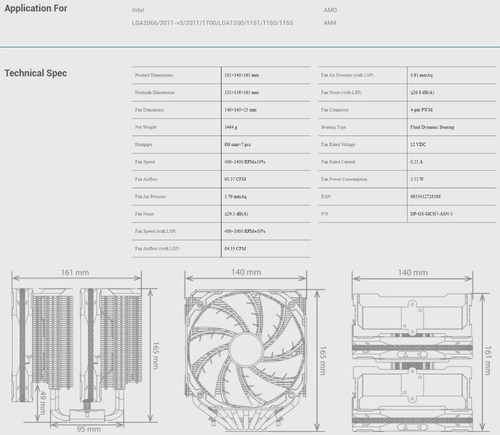The height and width of the screenshot is (435, 500).
Task: Click the '12 VDC' voltage value
Action: pyautogui.click(x=418, y=144)
